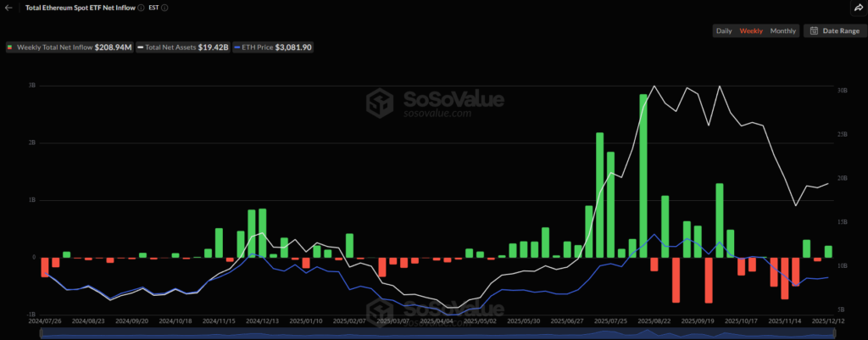This screenshot has height=340, width=868.
Task: Click the calendar icon in Date Range
Action: (813, 31)
